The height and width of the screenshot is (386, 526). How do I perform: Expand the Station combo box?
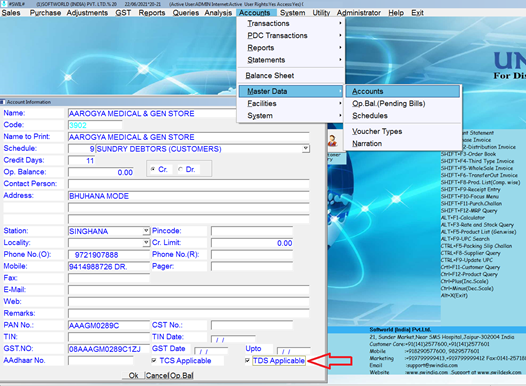(146, 231)
